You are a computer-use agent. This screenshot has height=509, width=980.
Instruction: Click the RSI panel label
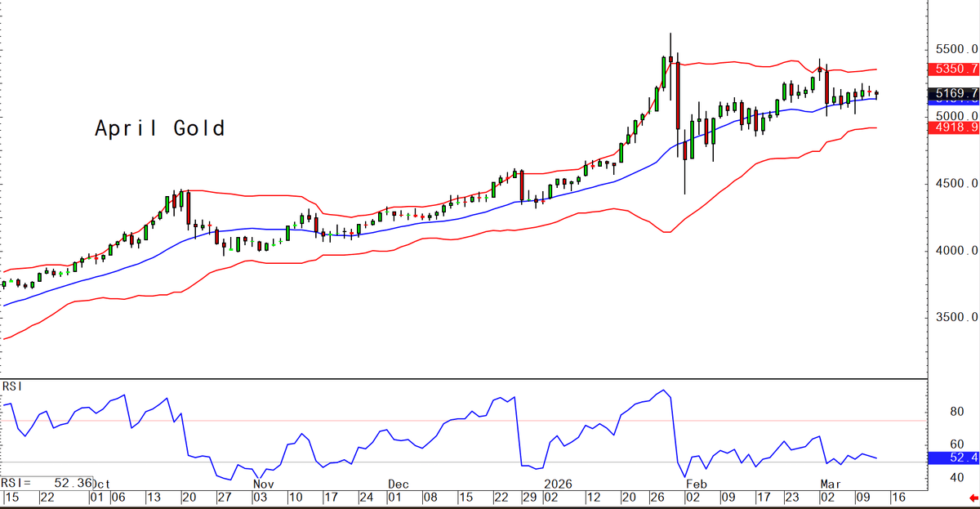[x=11, y=386]
